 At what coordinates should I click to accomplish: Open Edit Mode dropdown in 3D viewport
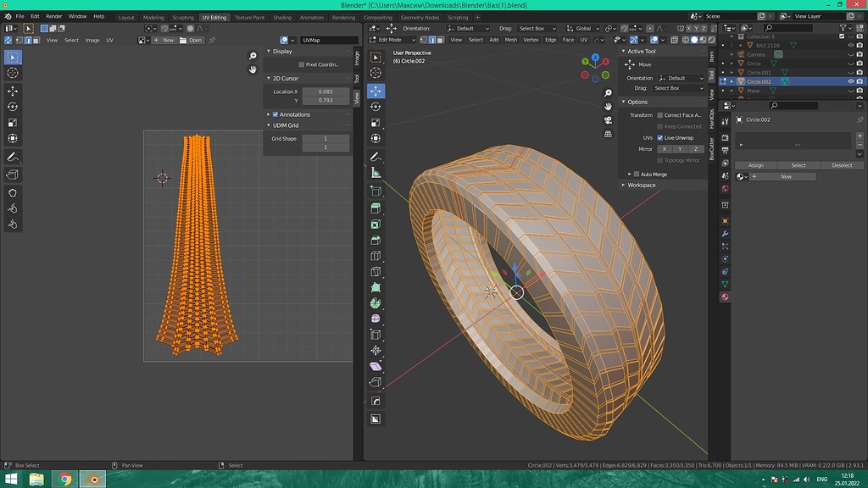[x=392, y=40]
